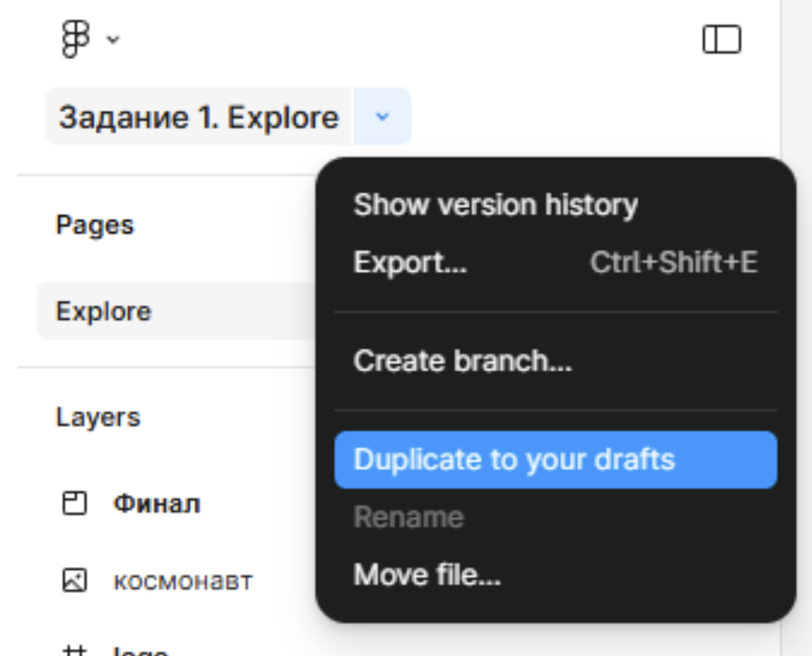Choose Show version history
812x656 pixels.
pos(495,204)
